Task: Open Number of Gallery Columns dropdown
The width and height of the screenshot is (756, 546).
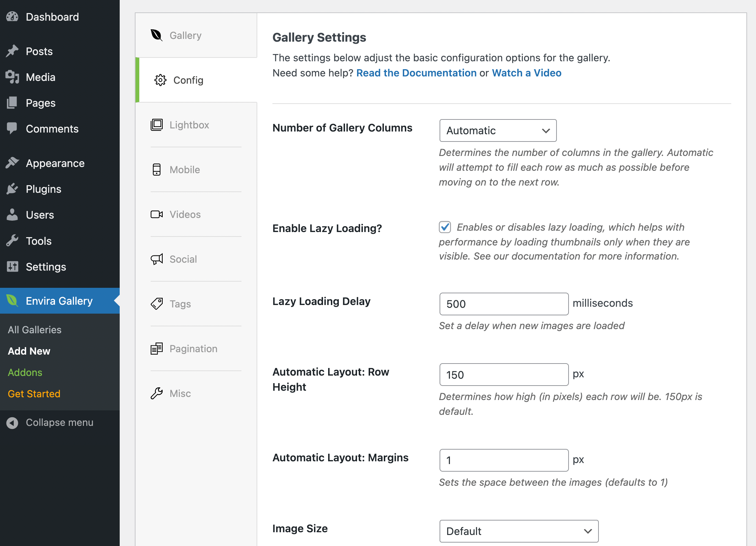Action: pos(498,130)
